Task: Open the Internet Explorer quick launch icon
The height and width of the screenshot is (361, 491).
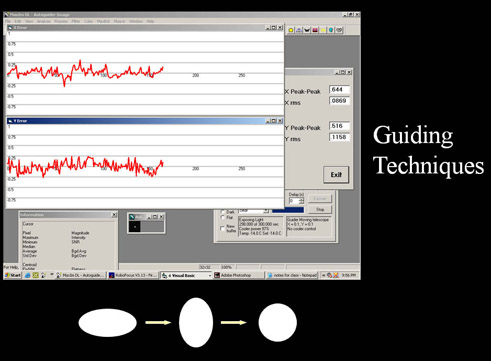Action: (x=28, y=275)
